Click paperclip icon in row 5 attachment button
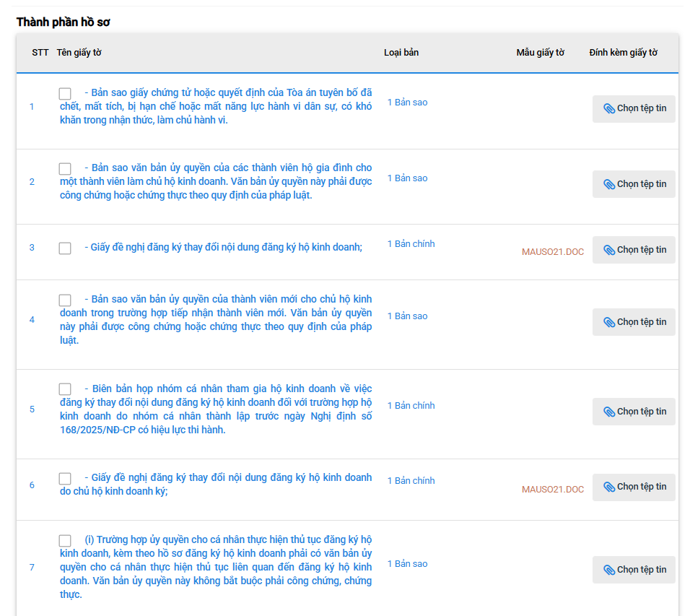Screen dimensions: 690x616 point(609,412)
